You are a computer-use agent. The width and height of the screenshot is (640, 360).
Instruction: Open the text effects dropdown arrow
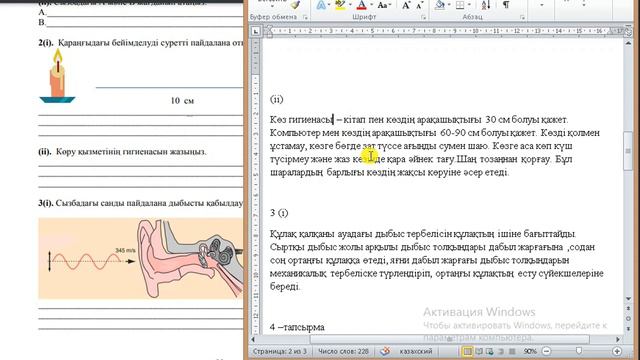(329, 5)
